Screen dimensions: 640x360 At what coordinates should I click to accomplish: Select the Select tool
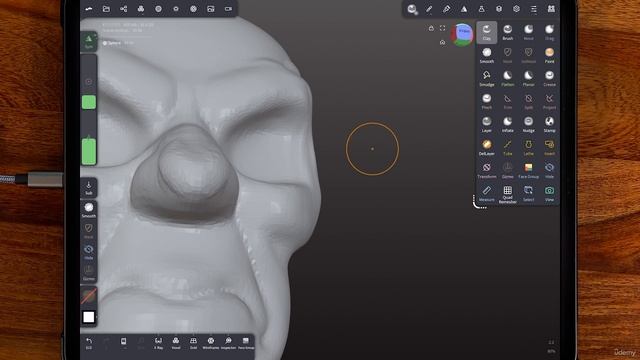[529, 193]
